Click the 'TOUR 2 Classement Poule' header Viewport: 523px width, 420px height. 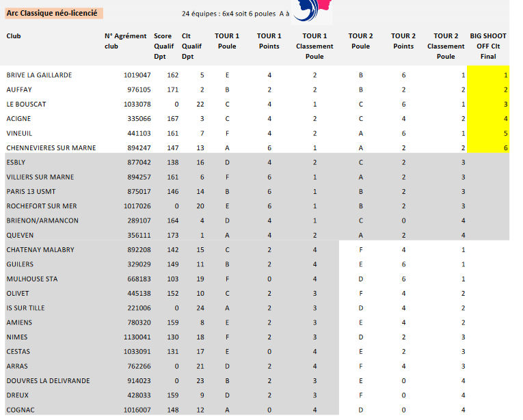446,46
